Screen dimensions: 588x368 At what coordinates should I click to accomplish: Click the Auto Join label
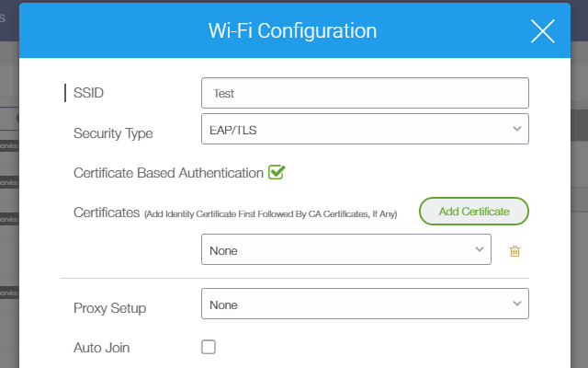tap(102, 348)
